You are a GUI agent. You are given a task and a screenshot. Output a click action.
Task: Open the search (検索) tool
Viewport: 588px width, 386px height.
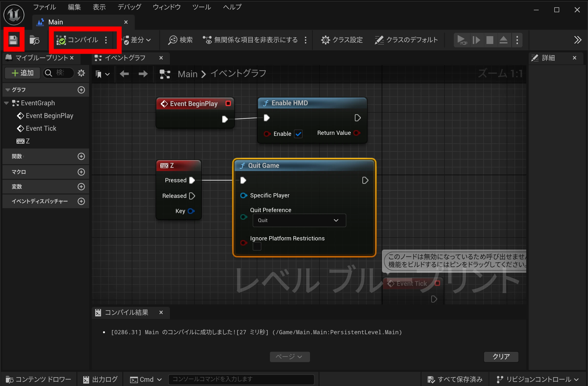pyautogui.click(x=180, y=40)
